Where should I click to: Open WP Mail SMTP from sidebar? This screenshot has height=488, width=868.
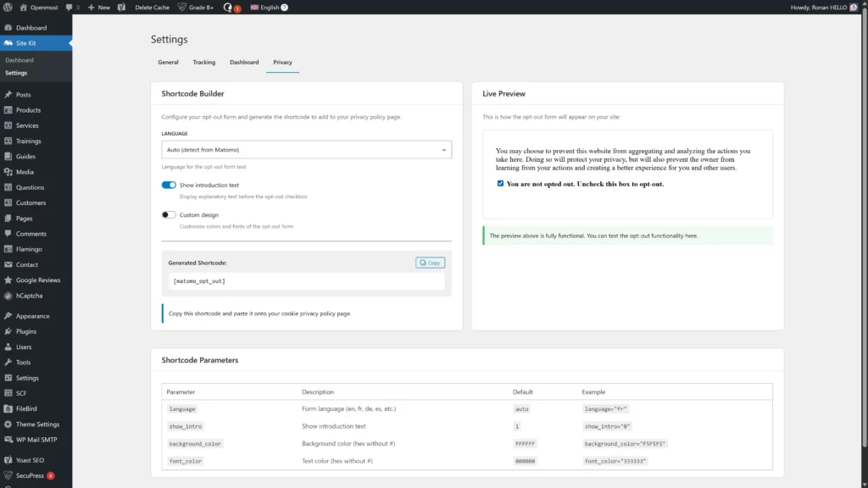[x=36, y=440]
